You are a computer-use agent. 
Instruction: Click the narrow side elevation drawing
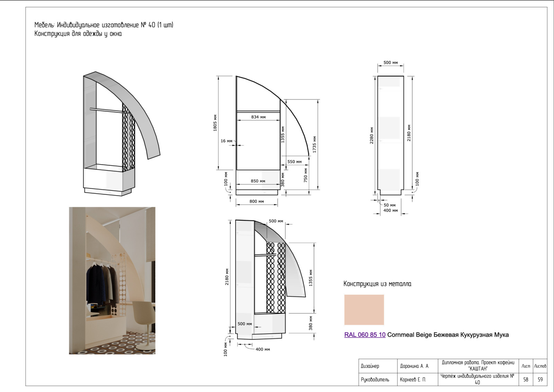coord(390,135)
